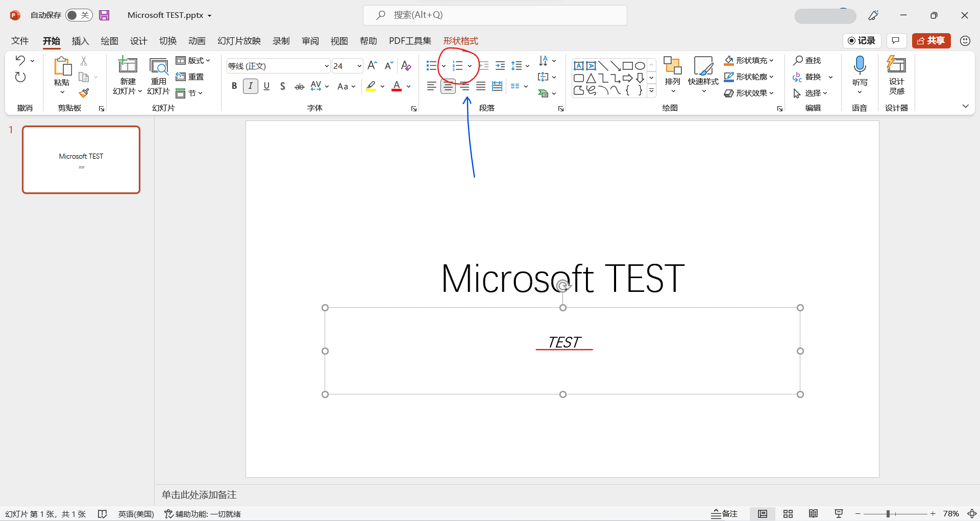Click the Find magnifier button

[x=807, y=61]
